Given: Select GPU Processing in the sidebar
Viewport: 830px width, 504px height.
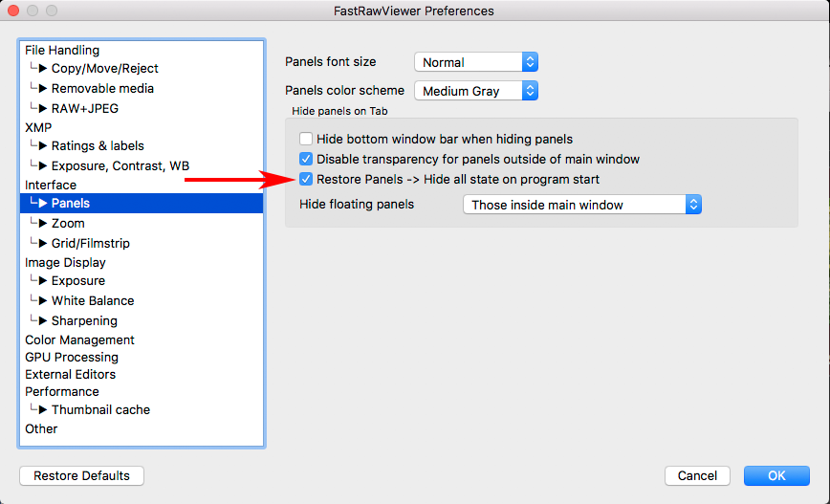Looking at the screenshot, I should coord(72,357).
